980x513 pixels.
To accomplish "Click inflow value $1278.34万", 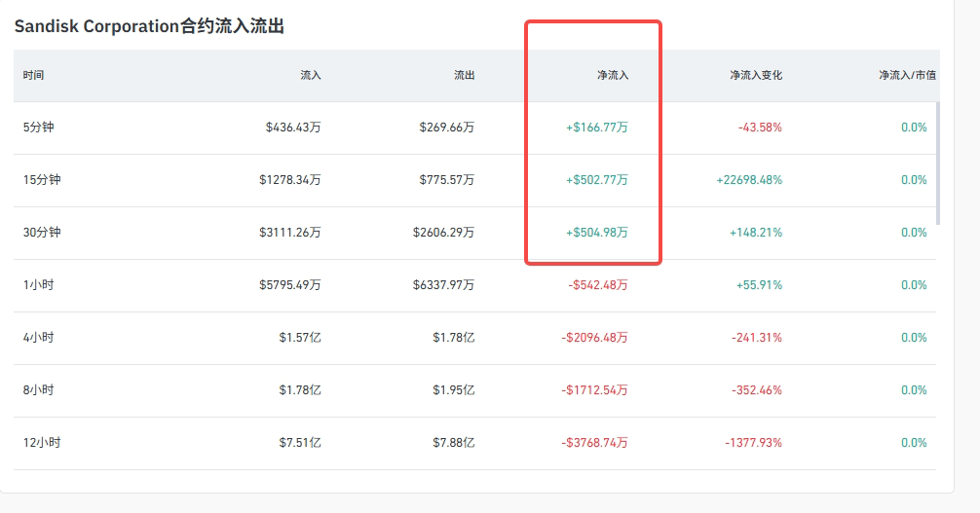I will (x=290, y=180).
